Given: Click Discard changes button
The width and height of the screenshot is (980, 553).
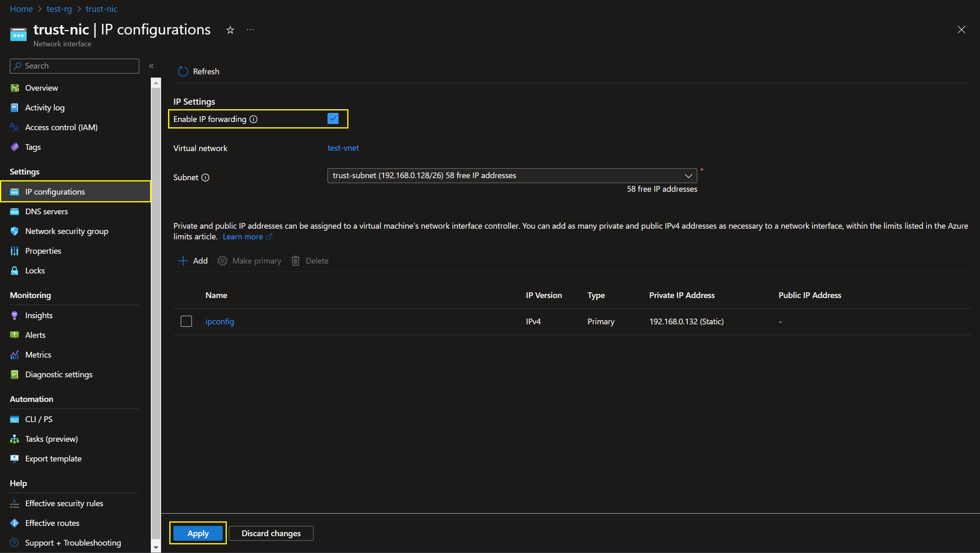Looking at the screenshot, I should click(x=271, y=533).
